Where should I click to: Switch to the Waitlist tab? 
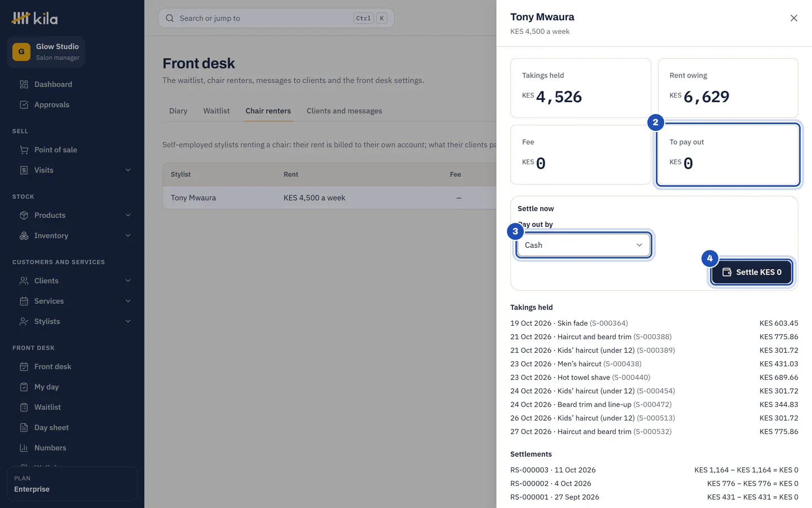pyautogui.click(x=217, y=111)
